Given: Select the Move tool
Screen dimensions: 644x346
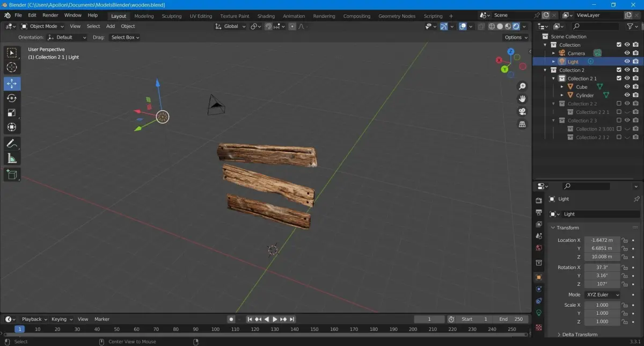Looking at the screenshot, I should click(x=12, y=84).
